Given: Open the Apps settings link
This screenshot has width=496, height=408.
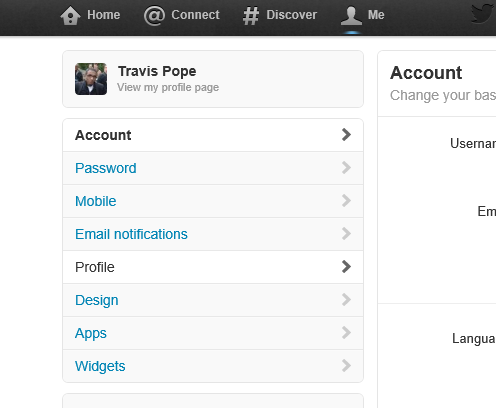Looking at the screenshot, I should (91, 333).
